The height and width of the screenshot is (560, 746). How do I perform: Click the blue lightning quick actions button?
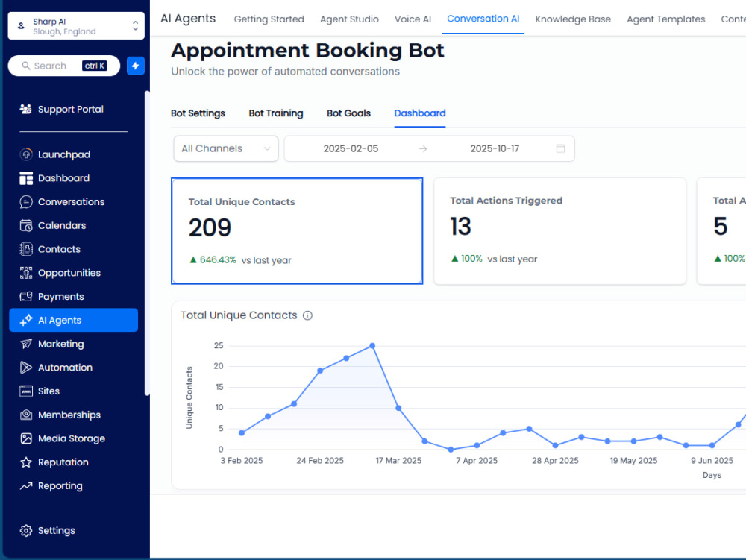point(136,66)
